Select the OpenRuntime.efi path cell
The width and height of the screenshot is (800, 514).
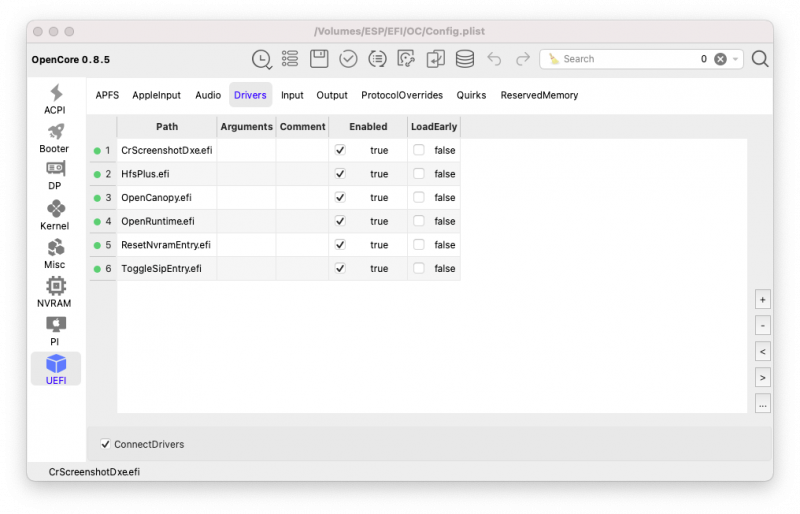(x=167, y=221)
